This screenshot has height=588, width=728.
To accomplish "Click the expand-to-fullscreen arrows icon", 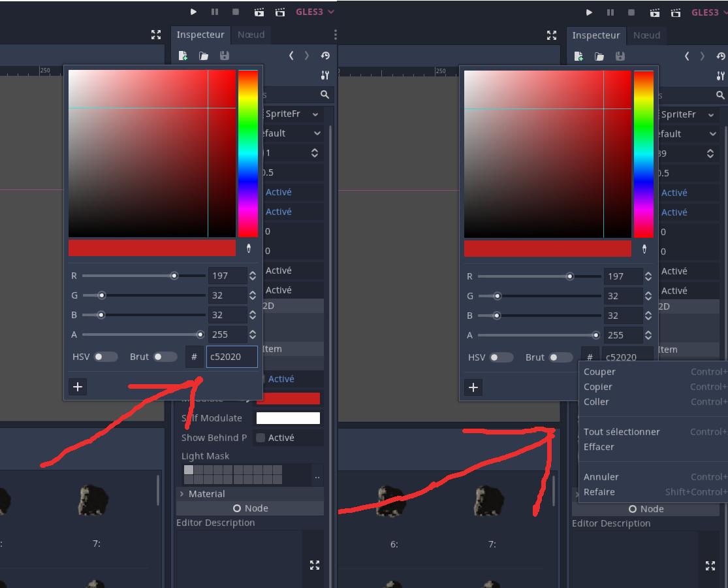I will pyautogui.click(x=156, y=35).
